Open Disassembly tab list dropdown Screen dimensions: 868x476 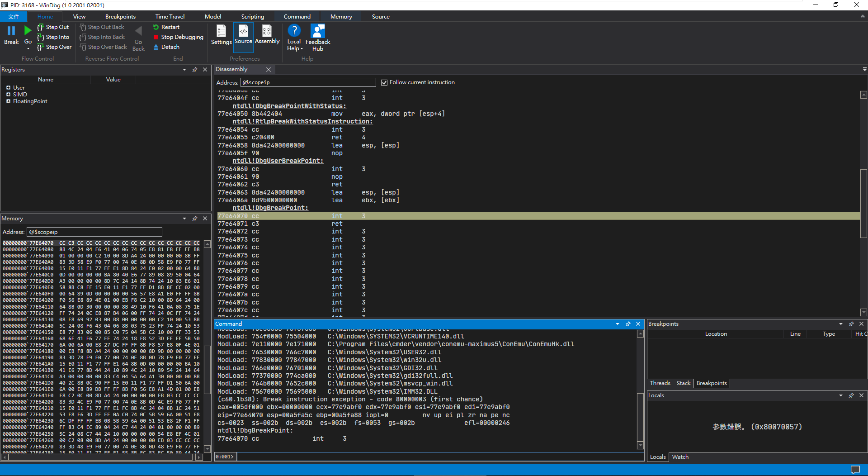coord(864,69)
